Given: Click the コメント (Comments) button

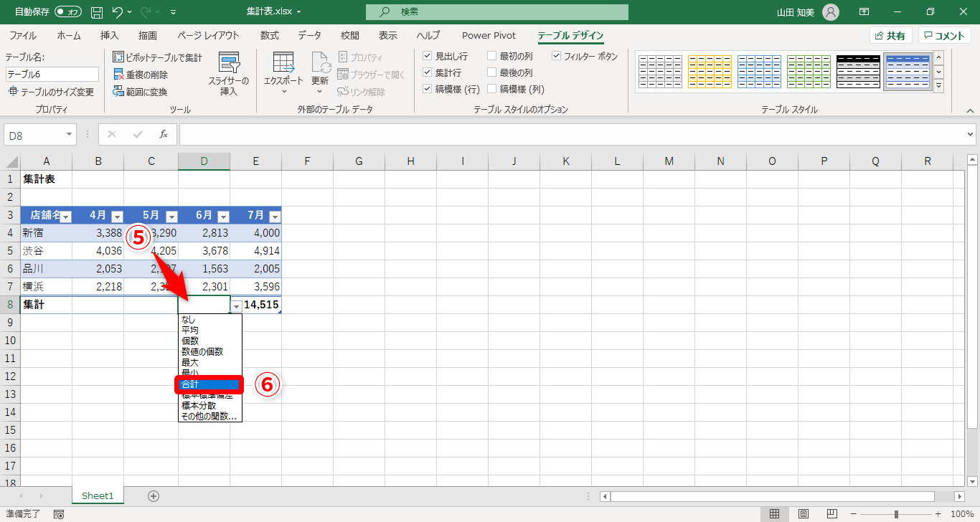Looking at the screenshot, I should [945, 36].
